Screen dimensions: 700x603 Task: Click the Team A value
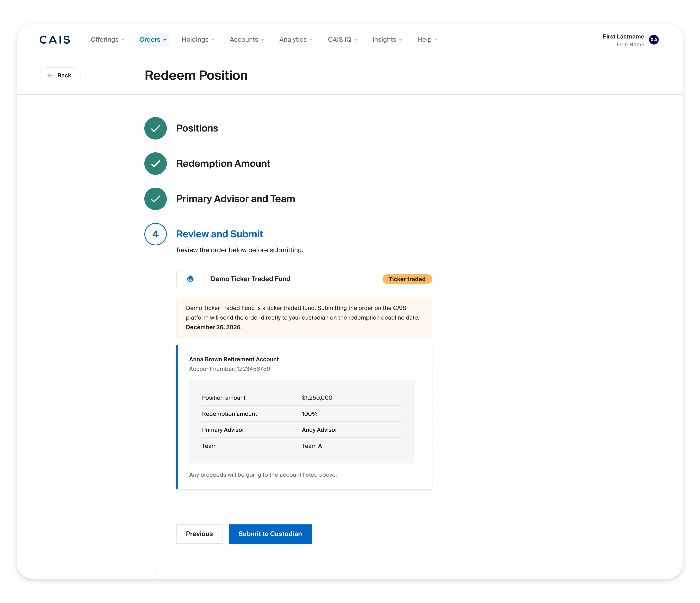[x=312, y=446]
